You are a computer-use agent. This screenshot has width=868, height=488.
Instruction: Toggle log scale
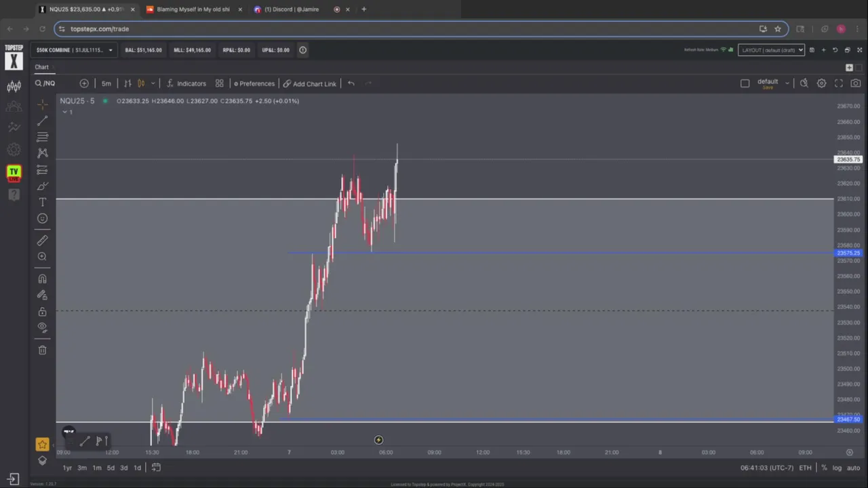pos(837,468)
